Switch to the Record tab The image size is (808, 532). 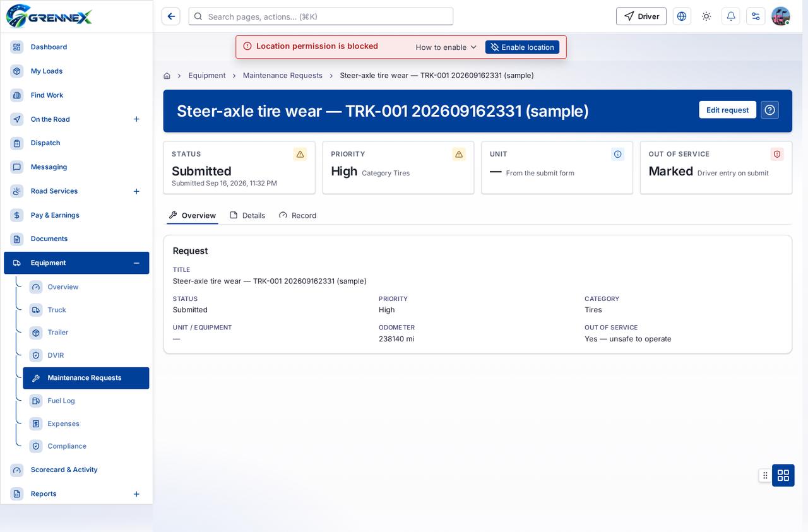298,215
